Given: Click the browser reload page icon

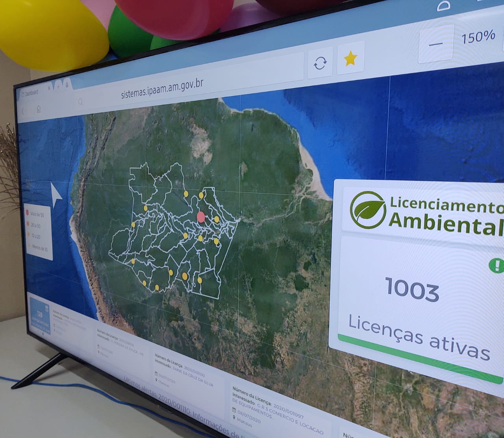Looking at the screenshot, I should point(320,63).
